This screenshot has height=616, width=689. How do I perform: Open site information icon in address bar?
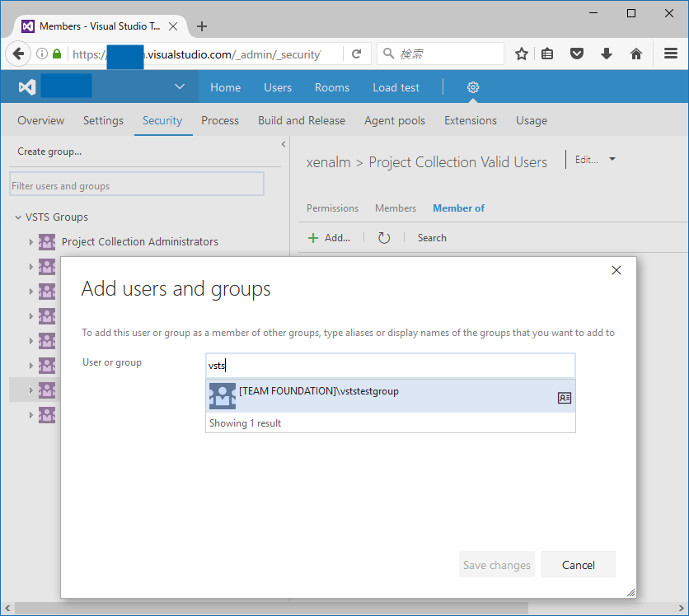pyautogui.click(x=42, y=54)
